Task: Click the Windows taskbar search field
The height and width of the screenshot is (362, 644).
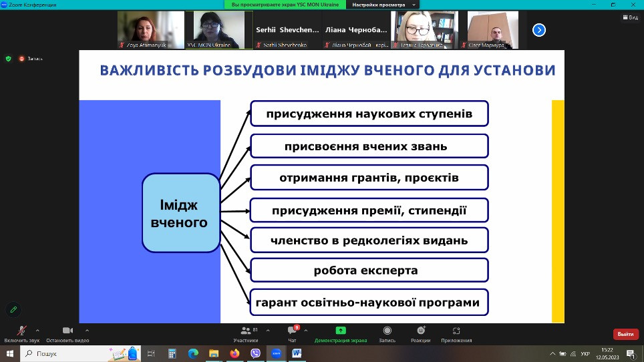Action: point(67,353)
